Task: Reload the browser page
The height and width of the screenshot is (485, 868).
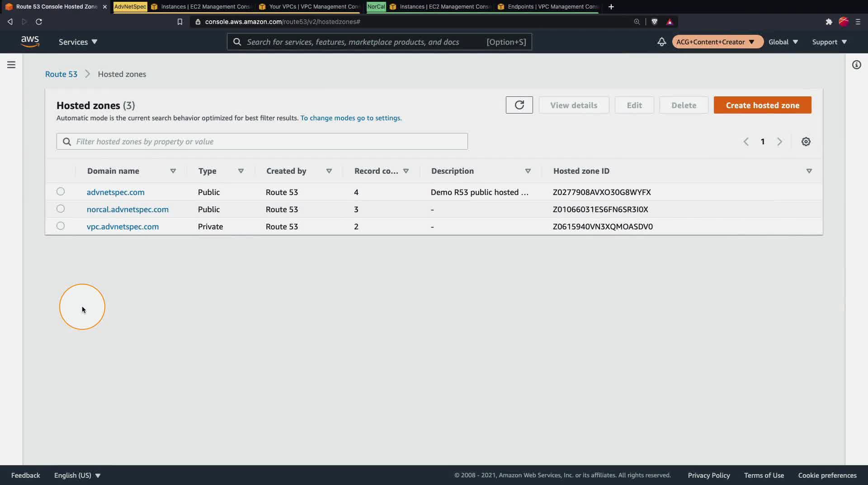Action: pyautogui.click(x=39, y=22)
